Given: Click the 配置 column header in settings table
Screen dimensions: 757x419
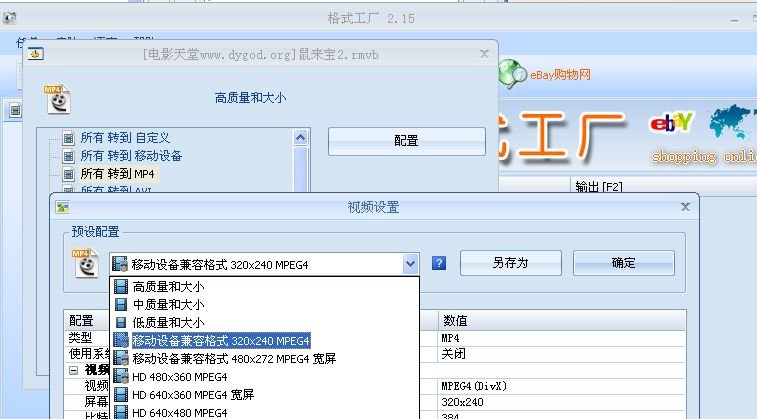Looking at the screenshot, I should [81, 321].
